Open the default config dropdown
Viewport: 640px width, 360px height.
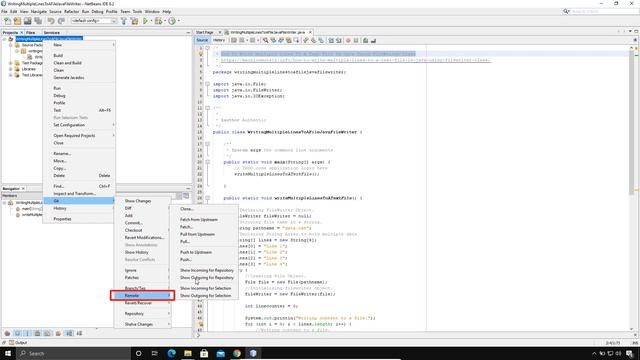(94, 21)
